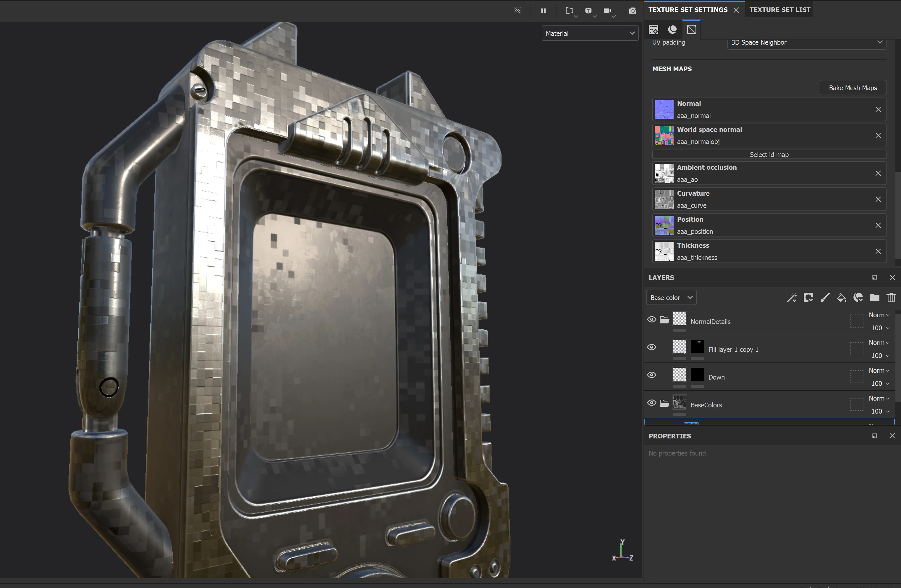
Task: Hide the NormalDetails layer
Action: [x=651, y=319]
